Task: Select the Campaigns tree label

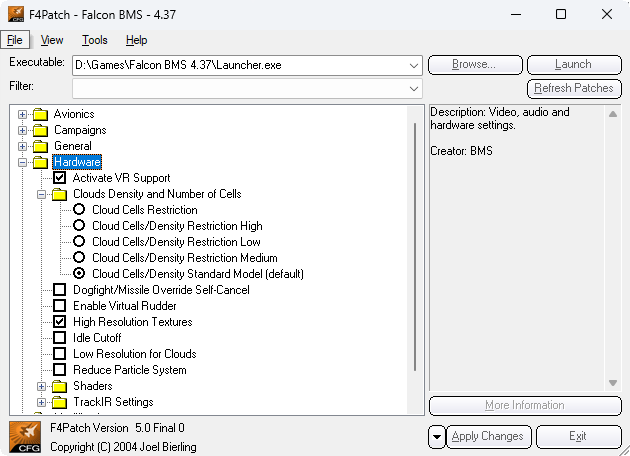Action: [80, 131]
